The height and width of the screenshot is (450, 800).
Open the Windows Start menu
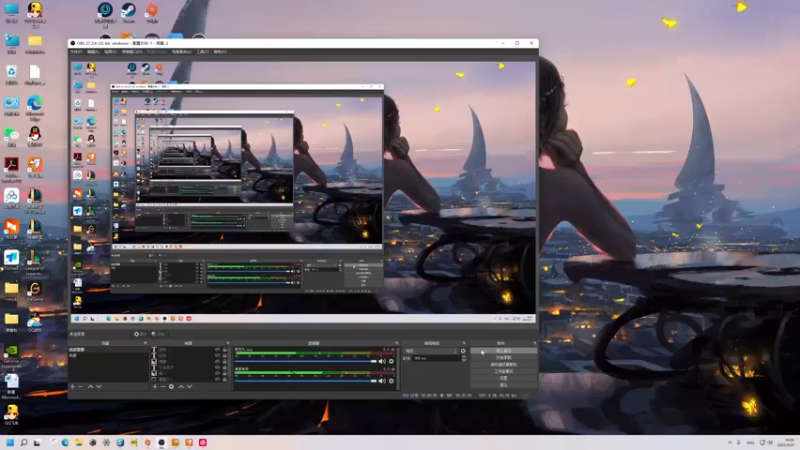point(10,442)
